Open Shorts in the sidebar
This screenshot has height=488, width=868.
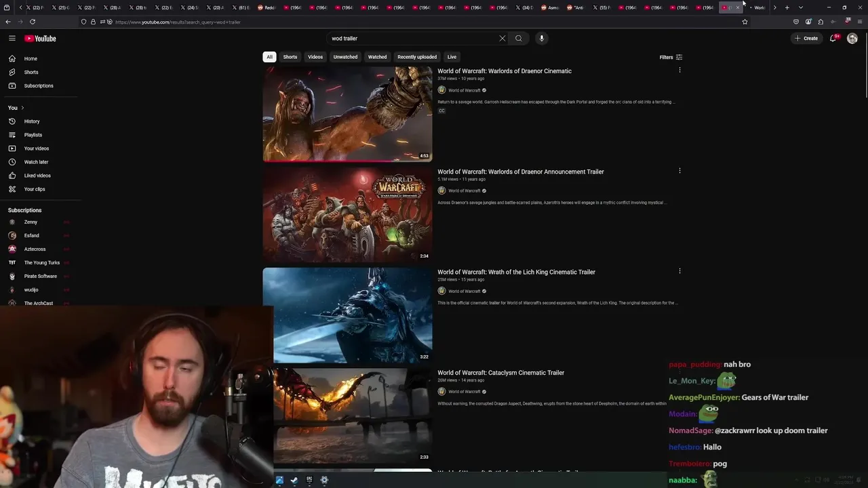[x=39, y=73]
